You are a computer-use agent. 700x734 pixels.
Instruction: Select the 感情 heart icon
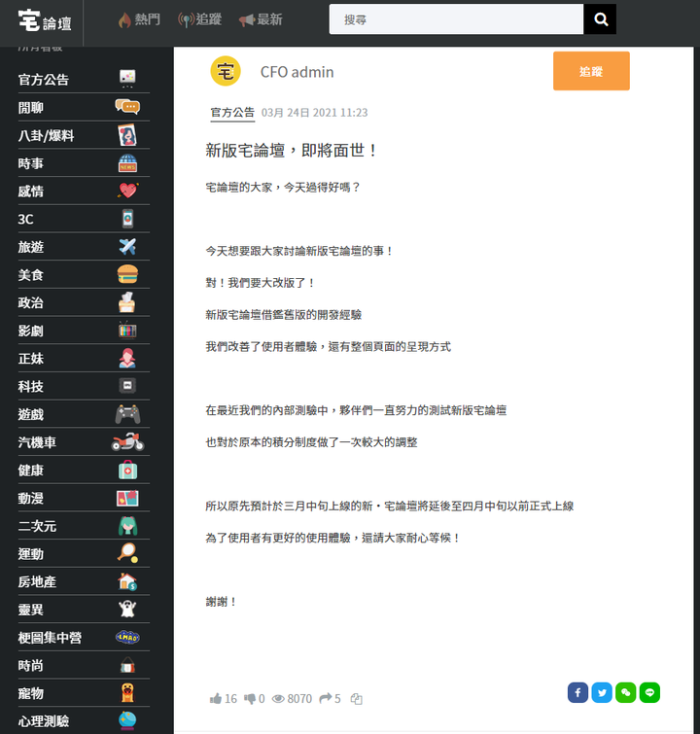click(127, 191)
